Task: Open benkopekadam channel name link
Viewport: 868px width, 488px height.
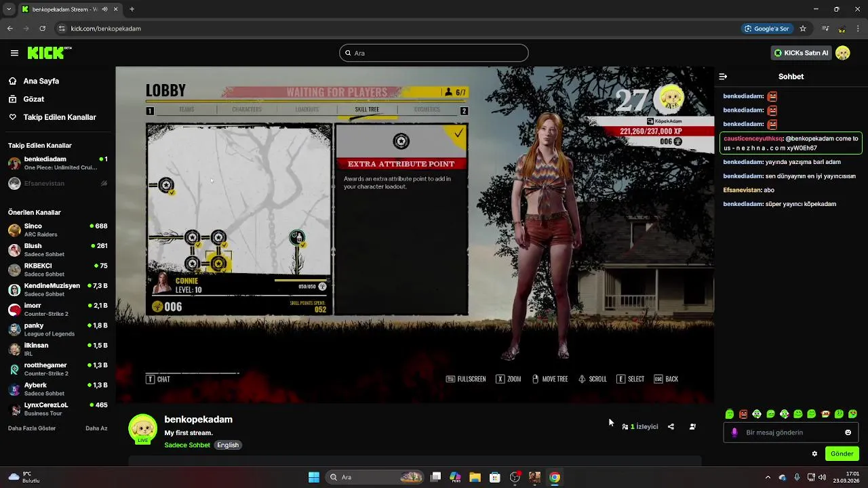Action: click(x=199, y=420)
